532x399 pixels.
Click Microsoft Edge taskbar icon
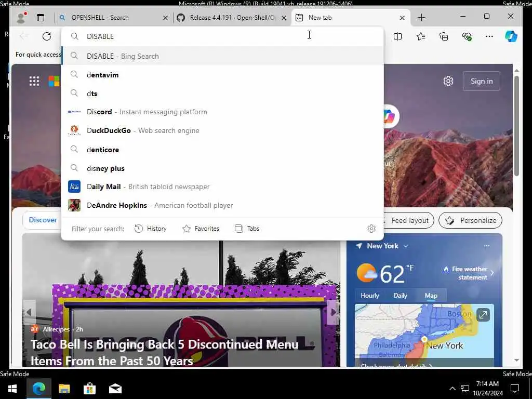[38, 389]
